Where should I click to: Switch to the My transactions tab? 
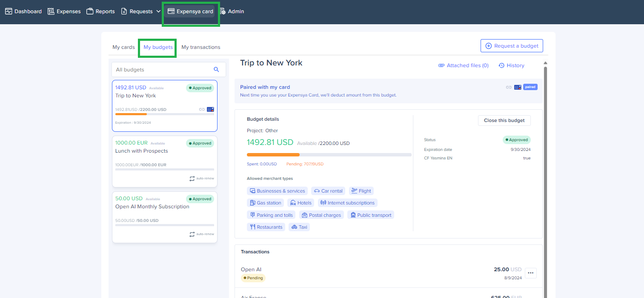click(200, 47)
